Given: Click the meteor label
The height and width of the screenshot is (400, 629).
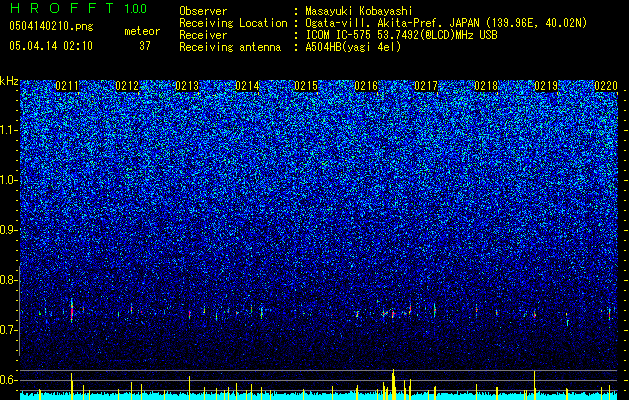Looking at the screenshot, I should [142, 31].
